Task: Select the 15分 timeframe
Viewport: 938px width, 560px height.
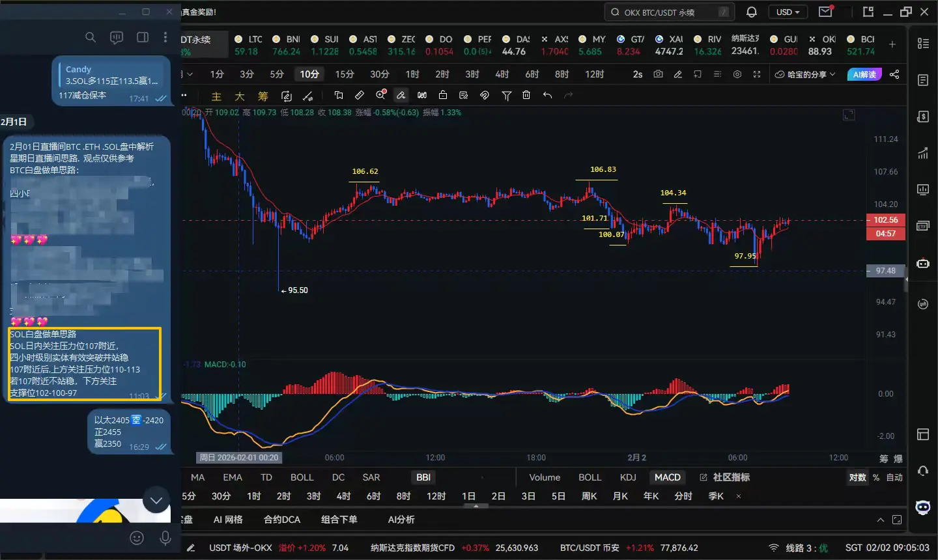Action: pos(345,74)
